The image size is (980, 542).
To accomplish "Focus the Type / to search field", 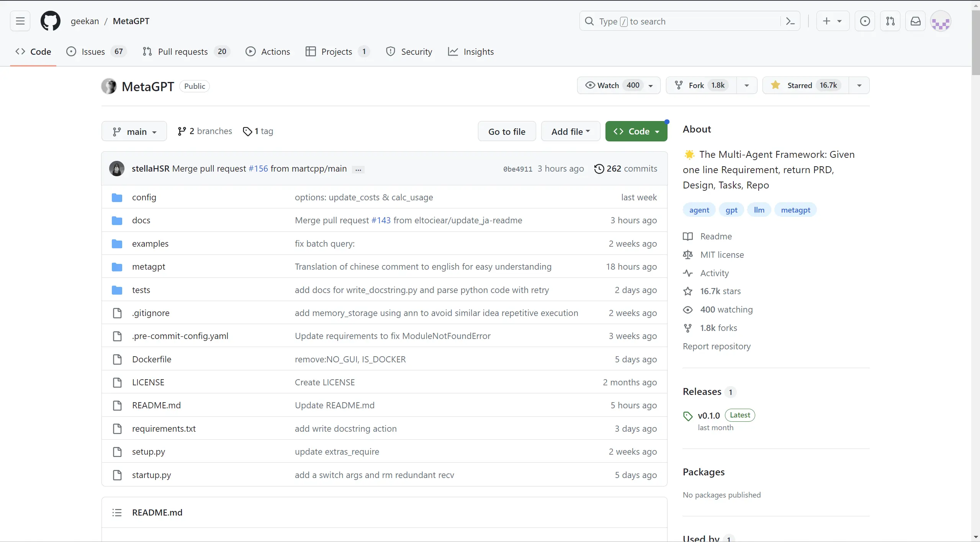I will [682, 21].
